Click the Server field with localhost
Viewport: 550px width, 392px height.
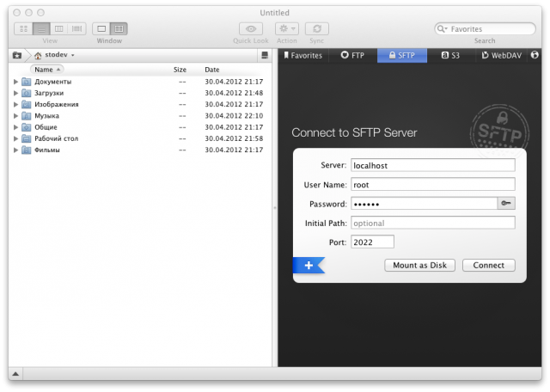[x=433, y=165]
